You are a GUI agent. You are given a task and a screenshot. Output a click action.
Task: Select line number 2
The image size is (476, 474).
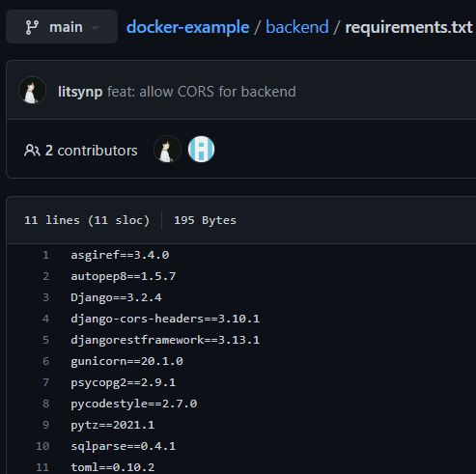[45, 276]
